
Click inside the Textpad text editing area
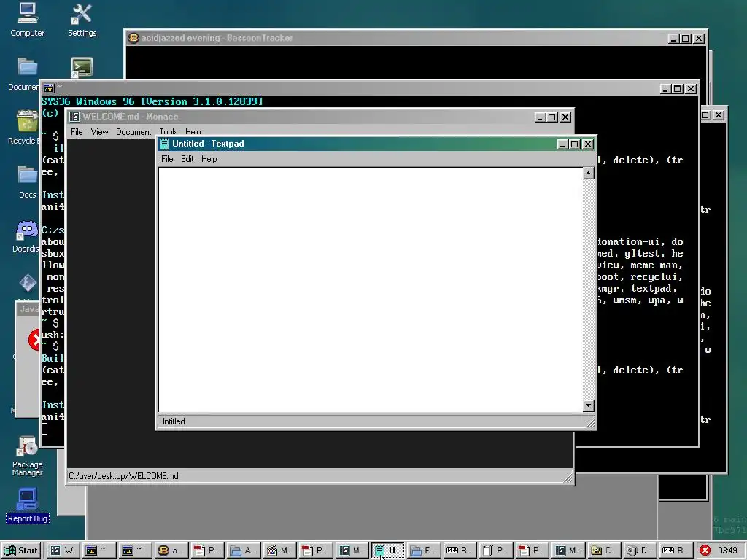tap(371, 289)
